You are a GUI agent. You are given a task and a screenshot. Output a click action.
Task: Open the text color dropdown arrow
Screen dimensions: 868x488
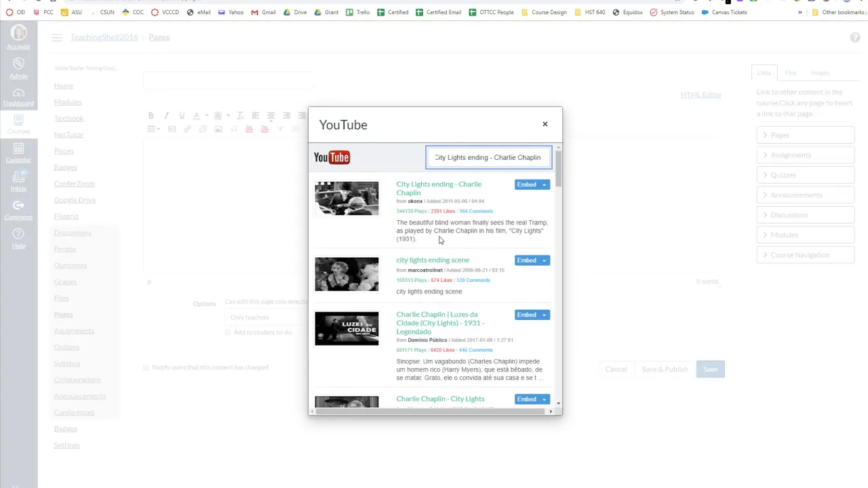click(x=207, y=115)
